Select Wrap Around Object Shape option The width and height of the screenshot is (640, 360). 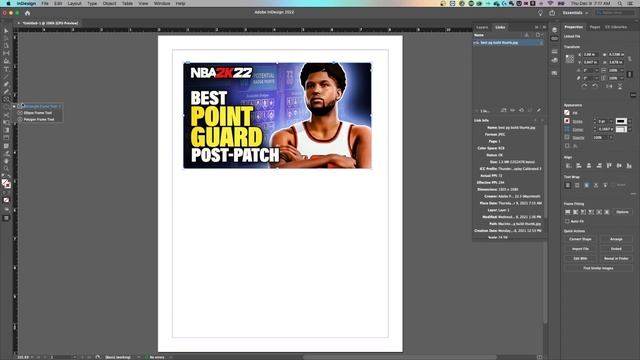pos(587,185)
